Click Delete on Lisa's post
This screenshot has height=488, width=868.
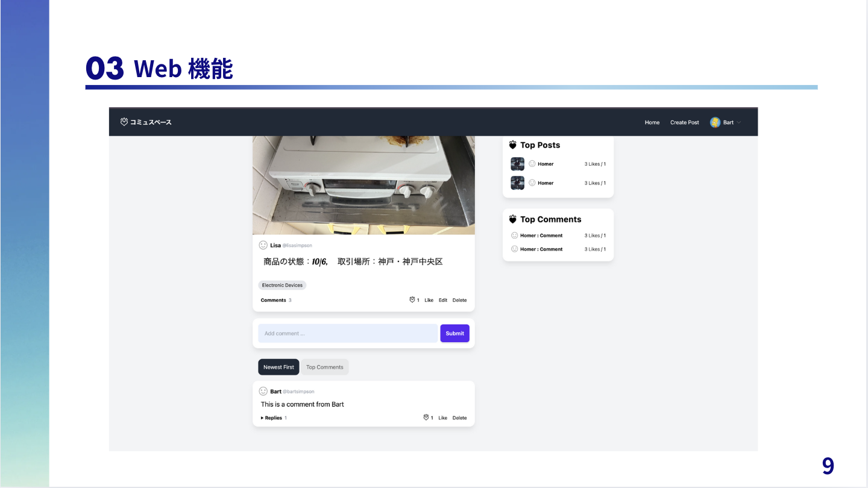[459, 300]
